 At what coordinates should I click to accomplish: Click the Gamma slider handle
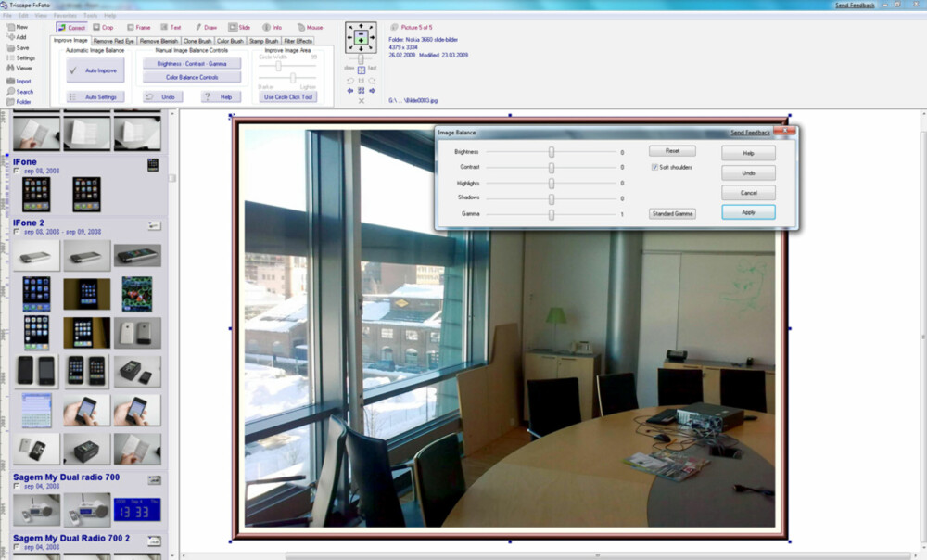(x=551, y=215)
